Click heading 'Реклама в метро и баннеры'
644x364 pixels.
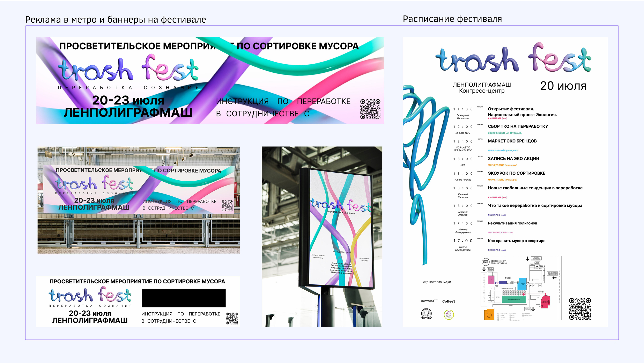[116, 20]
